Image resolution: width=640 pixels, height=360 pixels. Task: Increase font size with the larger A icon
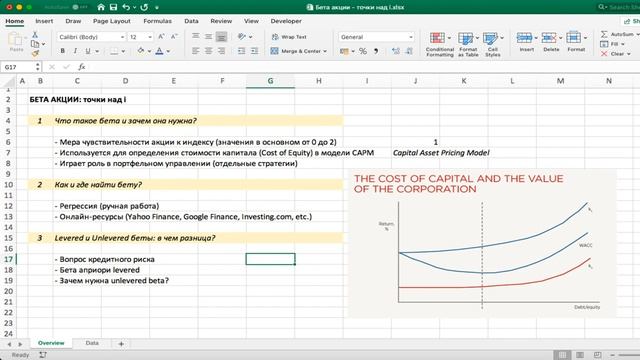coord(161,37)
